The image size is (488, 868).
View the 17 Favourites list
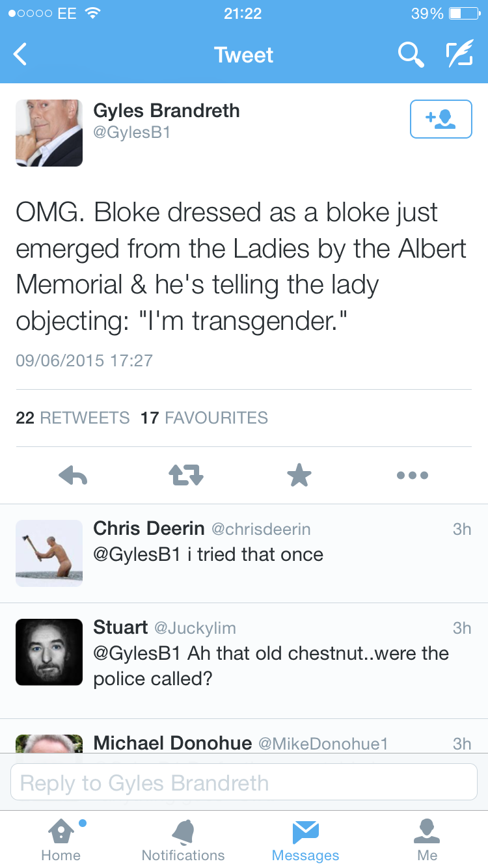pos(204,418)
